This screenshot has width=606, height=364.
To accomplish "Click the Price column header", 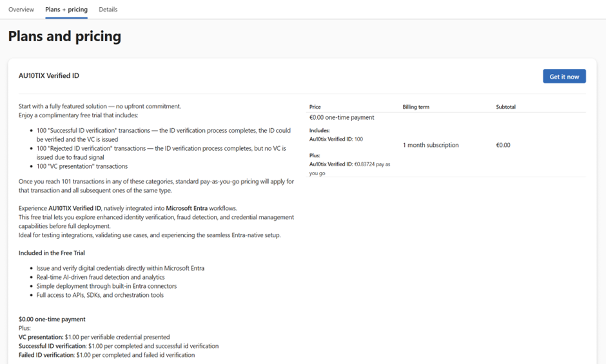I will pyautogui.click(x=315, y=107).
